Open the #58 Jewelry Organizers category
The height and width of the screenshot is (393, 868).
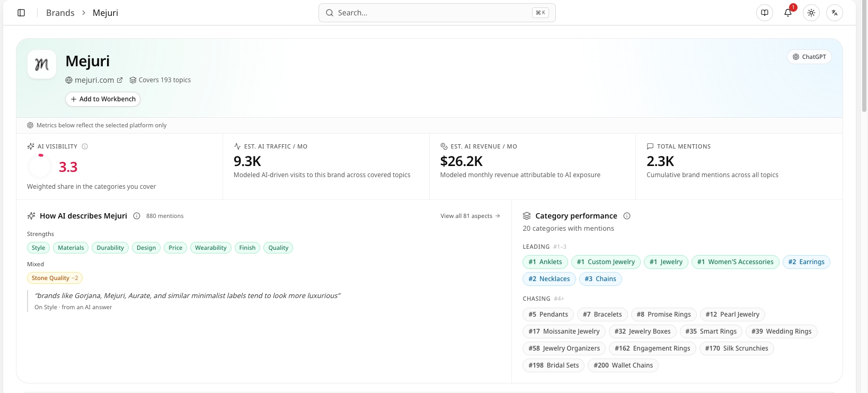pos(564,348)
